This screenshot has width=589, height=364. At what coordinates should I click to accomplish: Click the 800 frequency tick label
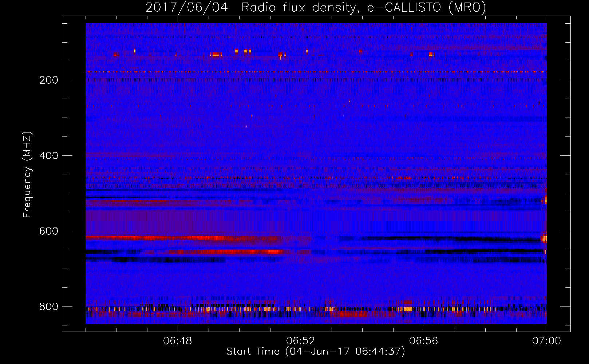coord(49,307)
